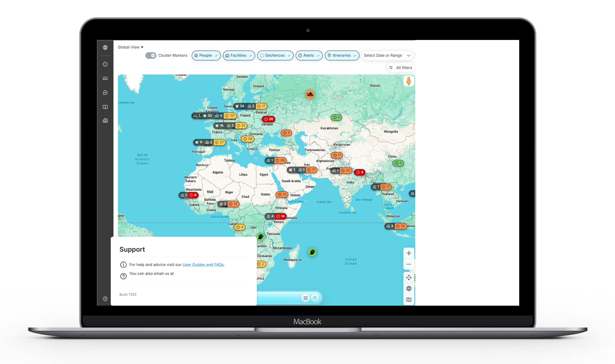
Task: Click the up-arrow send button in bottom bar
Action: [315, 298]
